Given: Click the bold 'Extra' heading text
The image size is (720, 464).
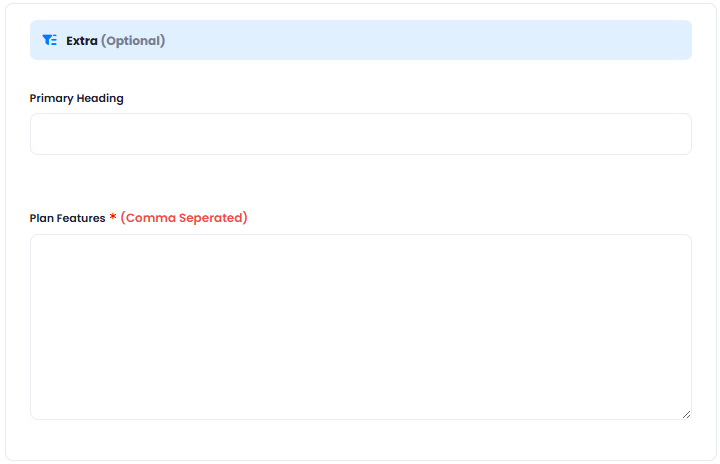Looking at the screenshot, I should (82, 41).
